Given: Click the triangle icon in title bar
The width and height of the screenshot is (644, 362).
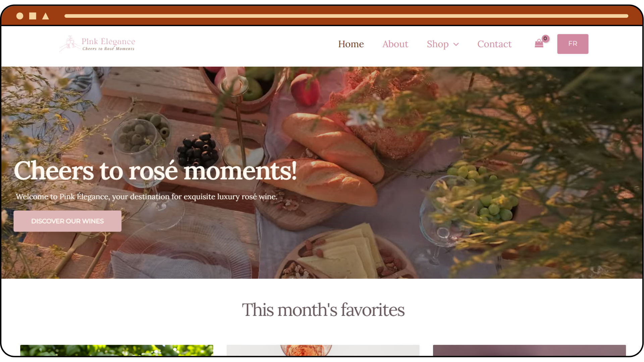Looking at the screenshot, I should click(46, 16).
